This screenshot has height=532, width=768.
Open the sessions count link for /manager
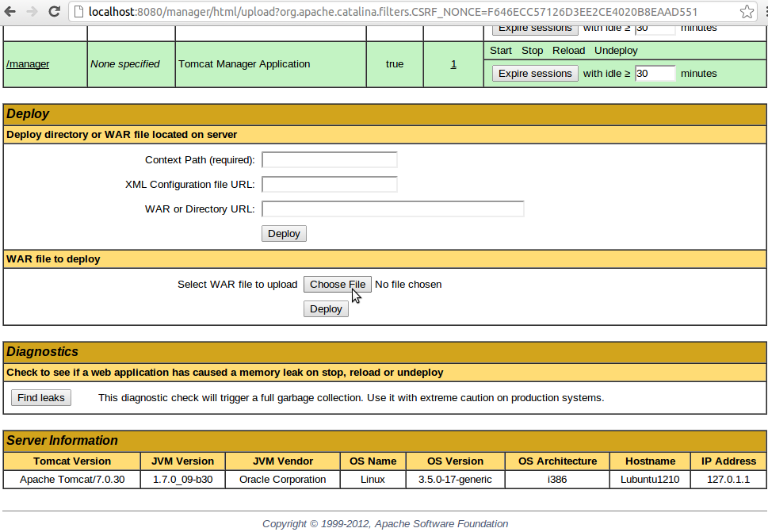pyautogui.click(x=453, y=64)
